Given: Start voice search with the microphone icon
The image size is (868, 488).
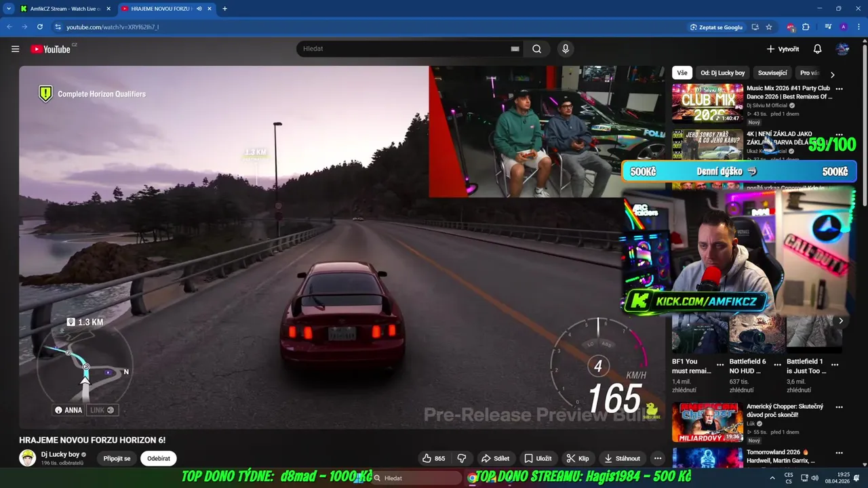Looking at the screenshot, I should click(565, 49).
